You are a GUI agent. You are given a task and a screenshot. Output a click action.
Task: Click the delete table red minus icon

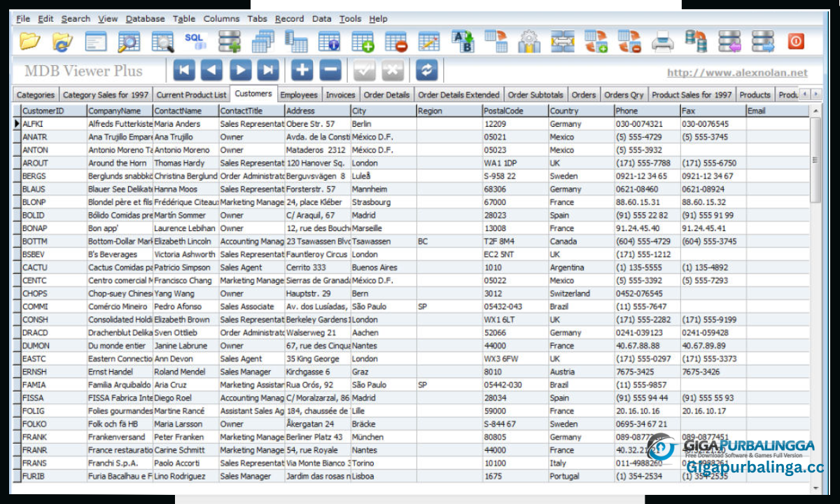(x=396, y=42)
